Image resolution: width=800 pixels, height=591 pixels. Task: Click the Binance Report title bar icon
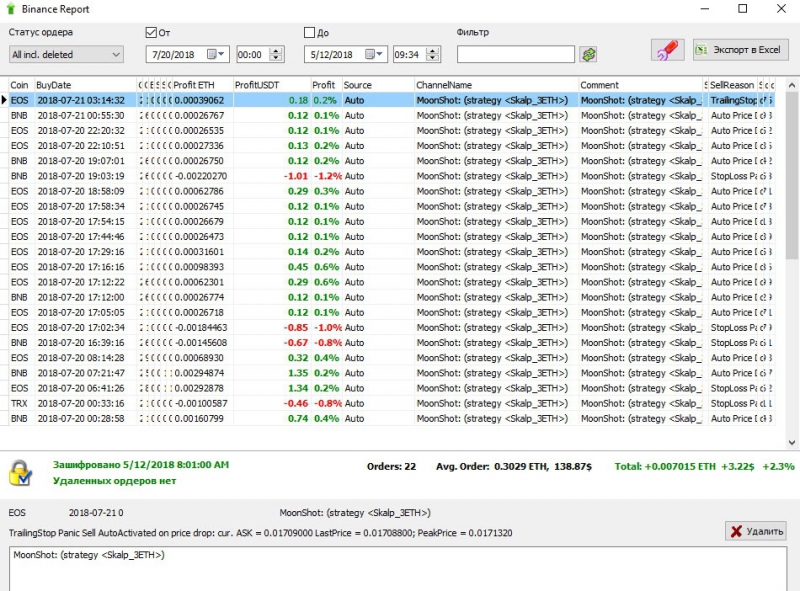[x=10, y=9]
